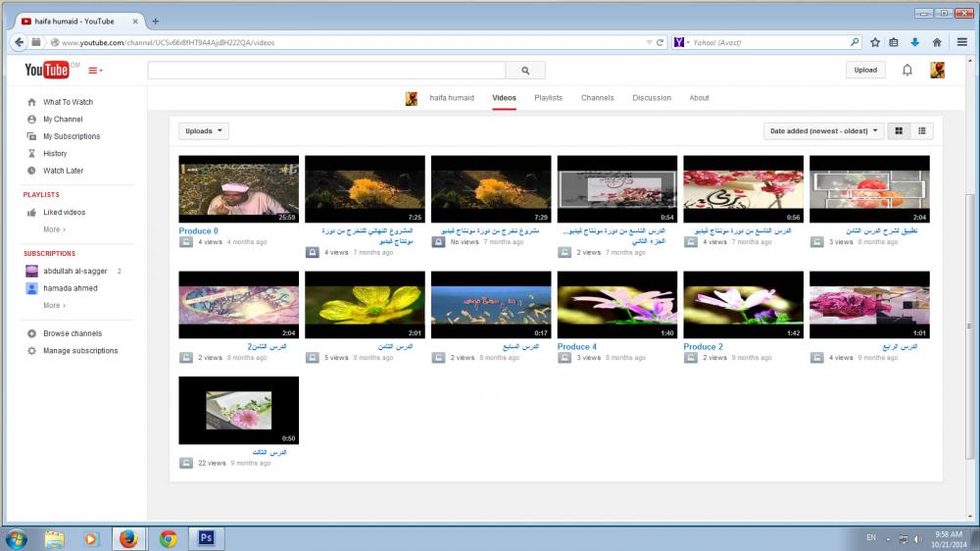This screenshot has width=980, height=551.
Task: Switch to list view layout
Action: tap(922, 130)
